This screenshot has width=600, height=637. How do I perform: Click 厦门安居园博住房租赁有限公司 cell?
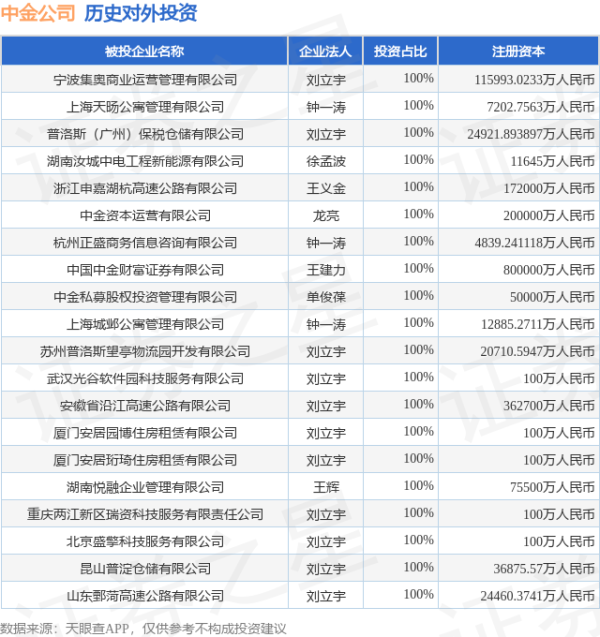(x=145, y=433)
